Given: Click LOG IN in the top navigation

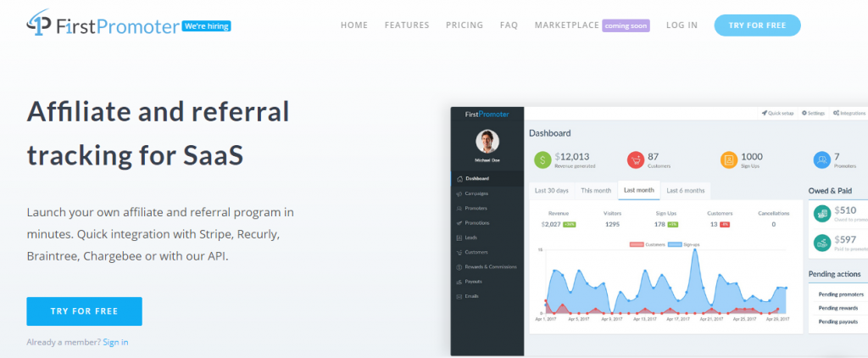Looking at the screenshot, I should pyautogui.click(x=682, y=25).
